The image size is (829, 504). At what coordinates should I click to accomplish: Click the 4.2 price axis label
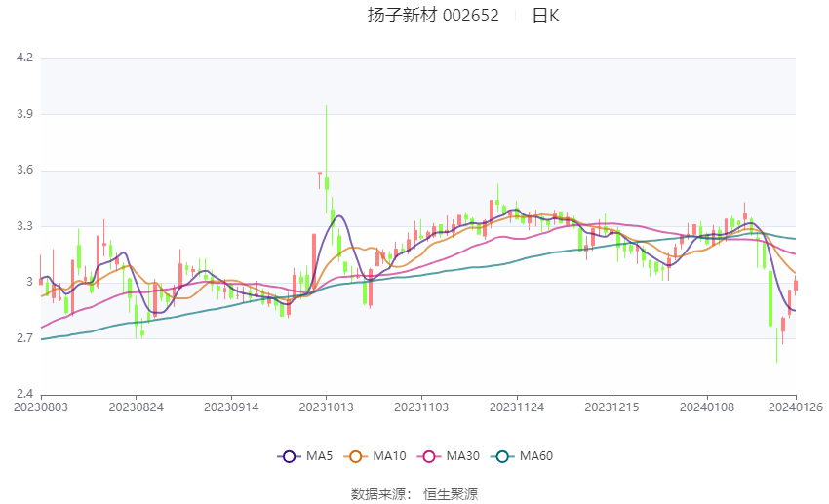click(x=24, y=58)
